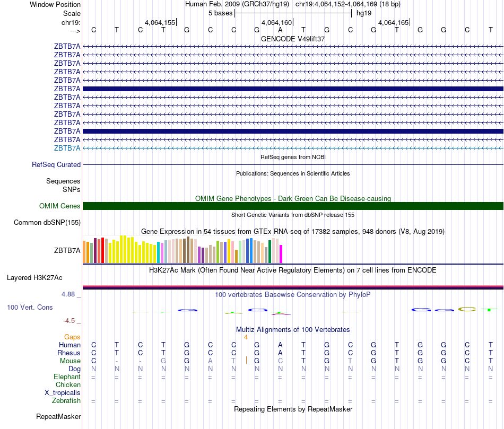504x429 pixels.
Task: Open the Layered H3K27Ac track label
Action: tap(34, 277)
